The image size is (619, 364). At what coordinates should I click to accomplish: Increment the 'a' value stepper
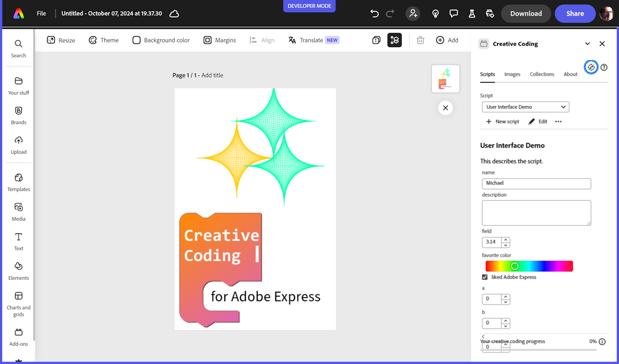click(x=506, y=297)
